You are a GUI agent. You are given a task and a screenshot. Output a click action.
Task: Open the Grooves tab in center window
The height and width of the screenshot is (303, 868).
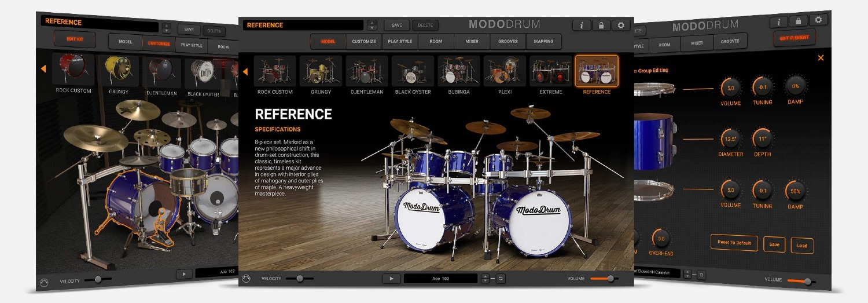508,42
